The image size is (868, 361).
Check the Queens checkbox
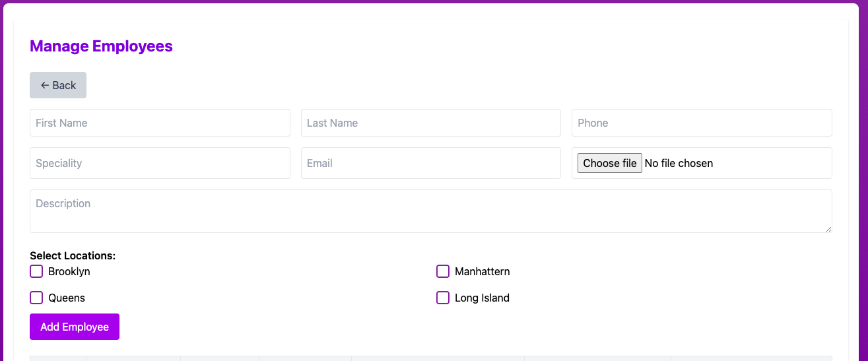click(36, 298)
